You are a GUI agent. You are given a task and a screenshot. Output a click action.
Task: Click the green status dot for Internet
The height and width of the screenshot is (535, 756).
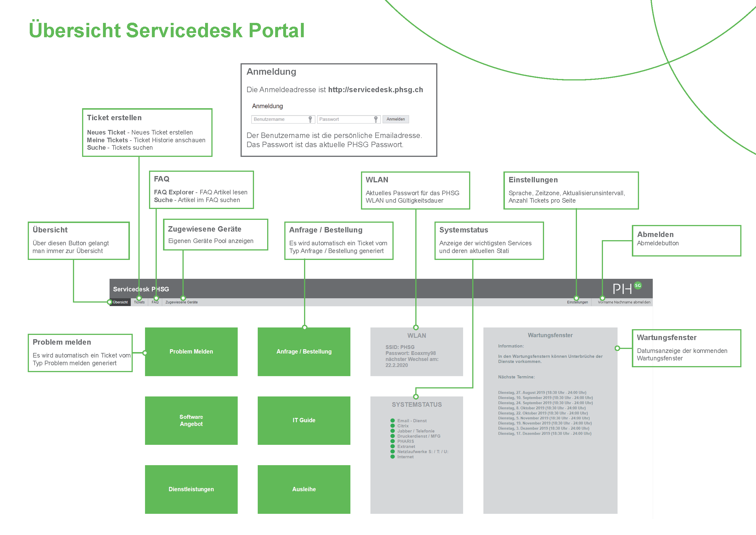tap(392, 457)
